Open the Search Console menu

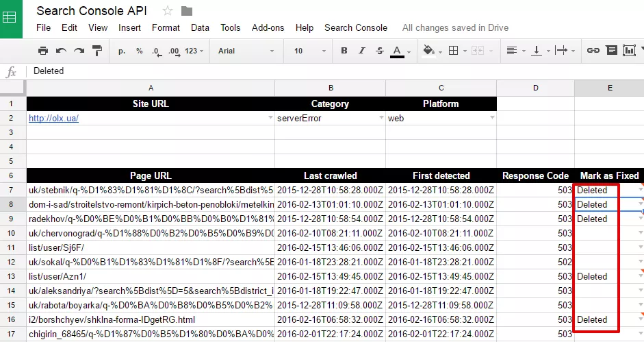(356, 27)
